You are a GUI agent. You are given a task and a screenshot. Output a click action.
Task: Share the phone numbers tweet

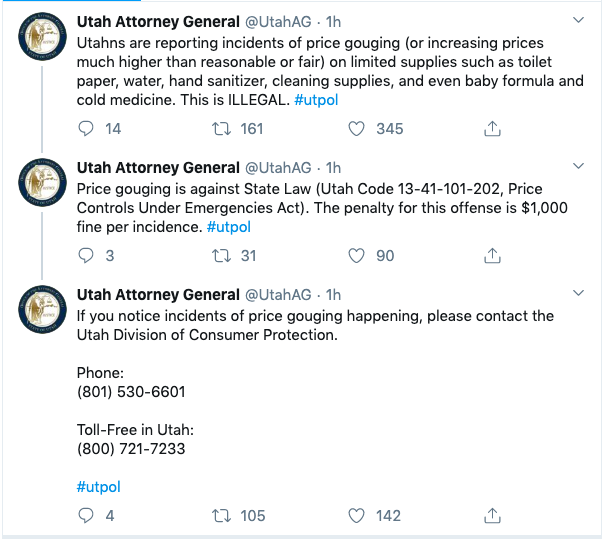coord(492,516)
